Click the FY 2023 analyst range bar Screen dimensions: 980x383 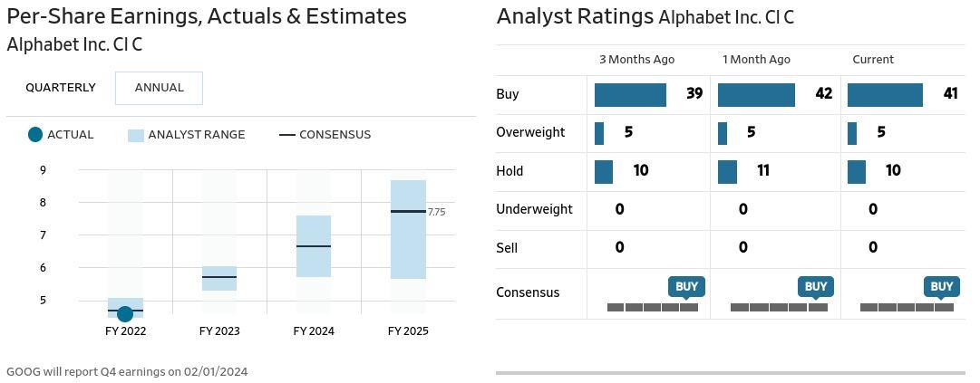(219, 279)
